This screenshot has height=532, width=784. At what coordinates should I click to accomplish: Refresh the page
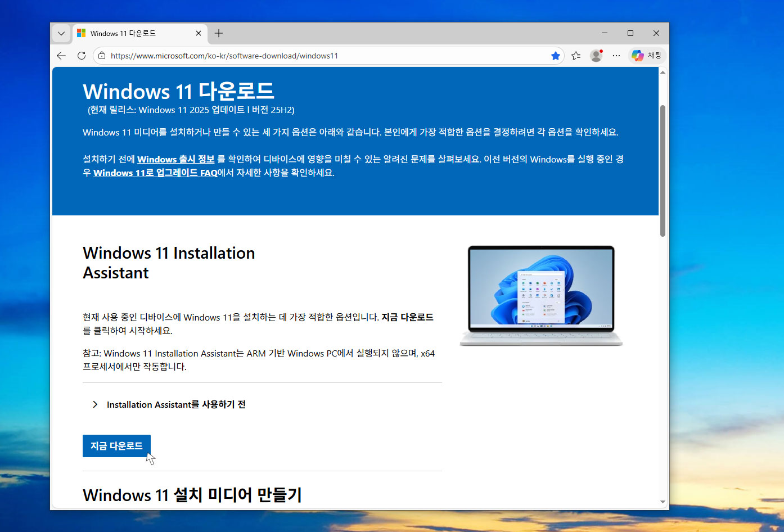pyautogui.click(x=82, y=56)
